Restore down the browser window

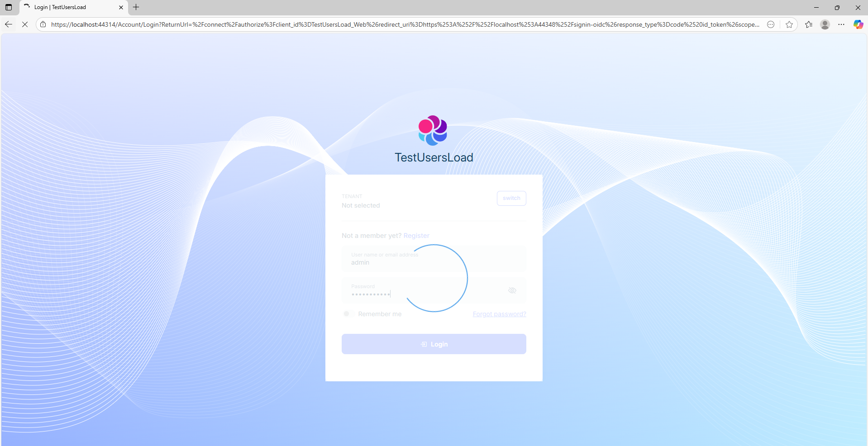click(837, 7)
